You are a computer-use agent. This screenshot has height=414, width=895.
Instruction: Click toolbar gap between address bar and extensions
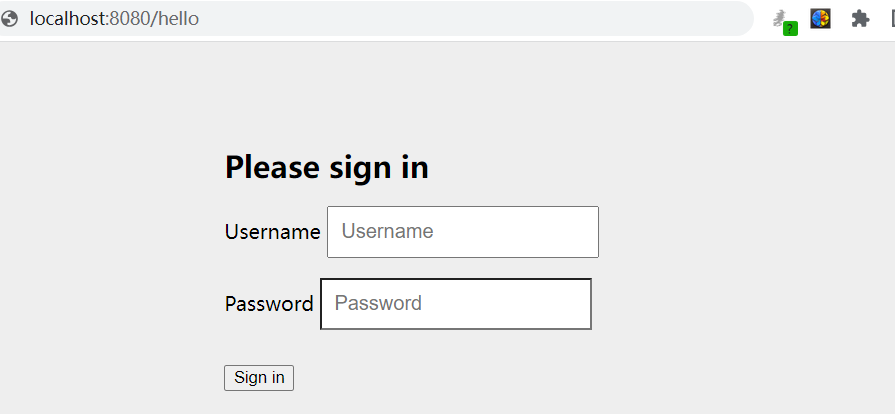point(762,19)
